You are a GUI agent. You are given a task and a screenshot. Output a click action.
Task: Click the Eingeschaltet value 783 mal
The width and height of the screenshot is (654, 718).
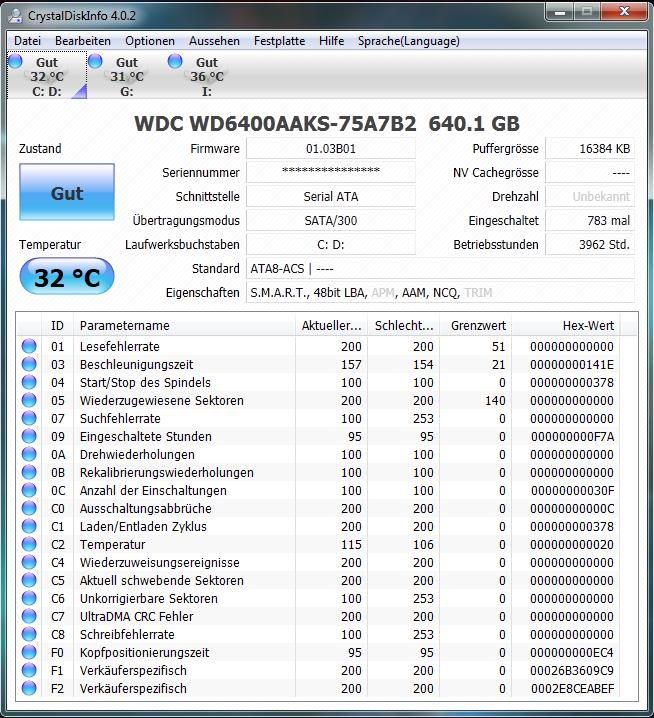[x=590, y=221]
